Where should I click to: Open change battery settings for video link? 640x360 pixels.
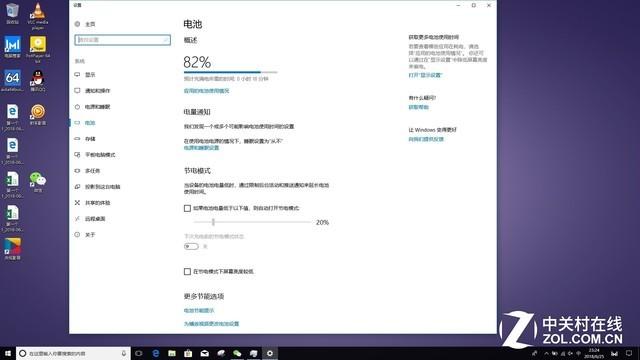pos(211,324)
